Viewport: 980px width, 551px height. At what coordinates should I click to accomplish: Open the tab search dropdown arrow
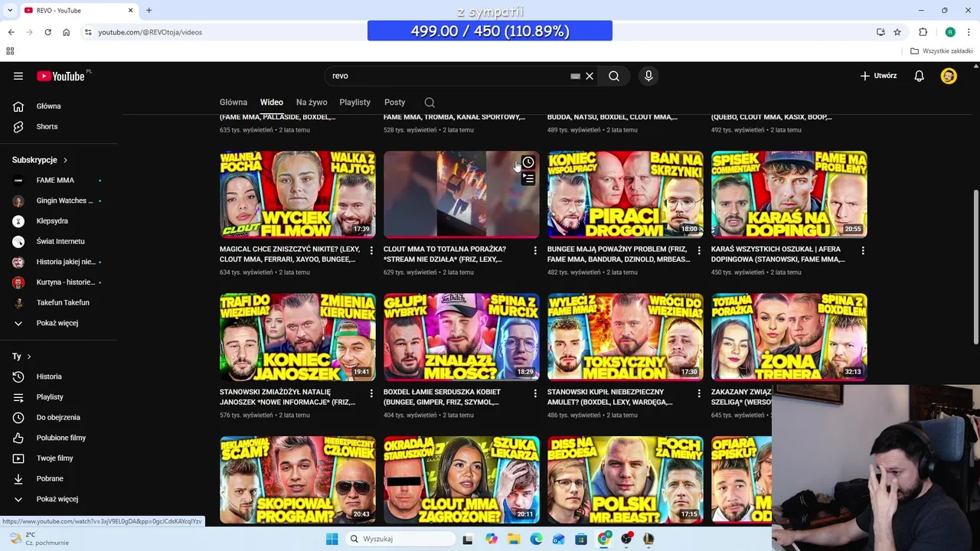(10, 11)
